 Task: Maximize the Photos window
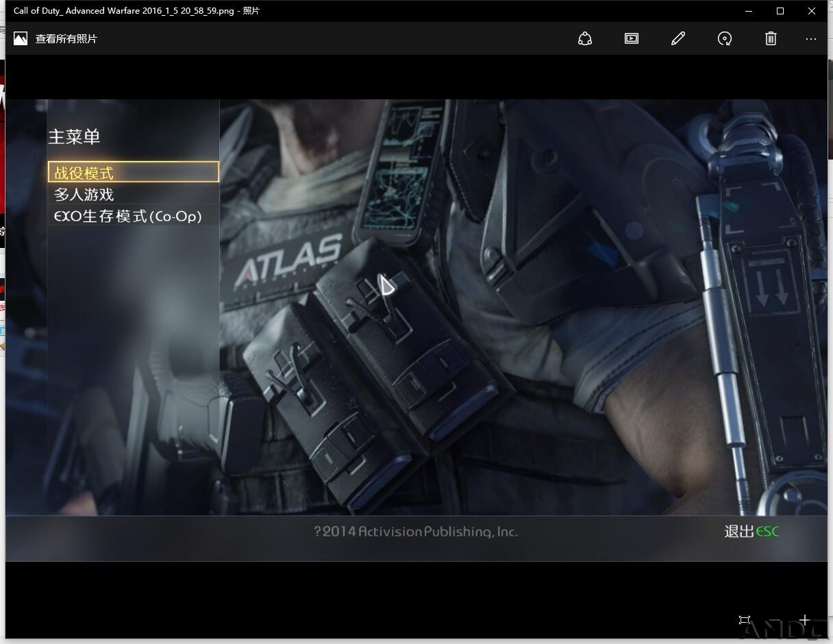tap(780, 11)
